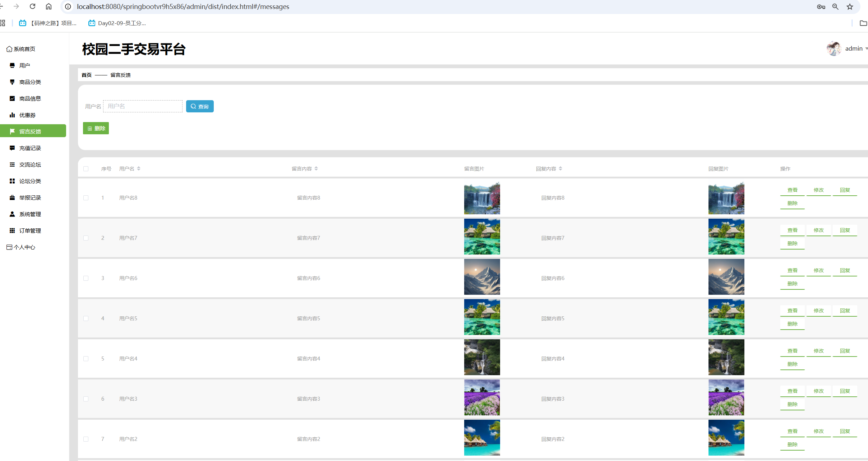The image size is (868, 461).
Task: Sort by 用户名 column arrows
Action: [139, 169]
